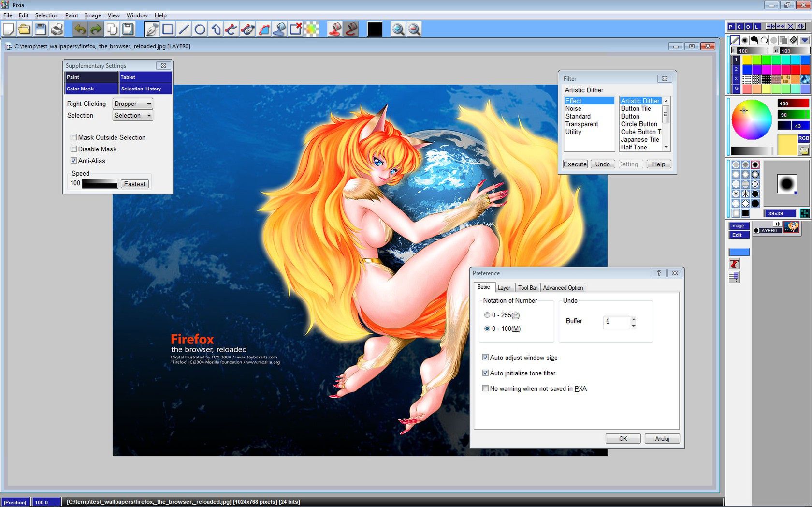Screen dimensions: 812x507
Task: Undo the last action via toolbar arrow
Action: click(x=80, y=30)
